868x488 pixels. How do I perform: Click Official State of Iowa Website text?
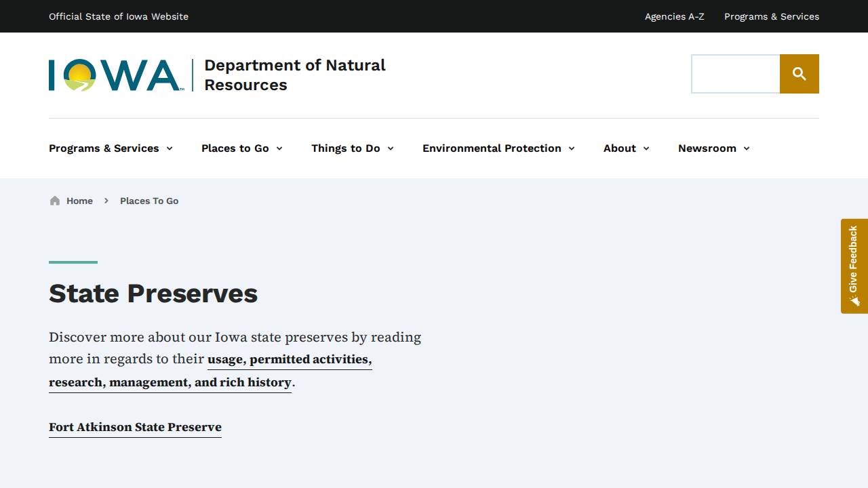tap(119, 16)
